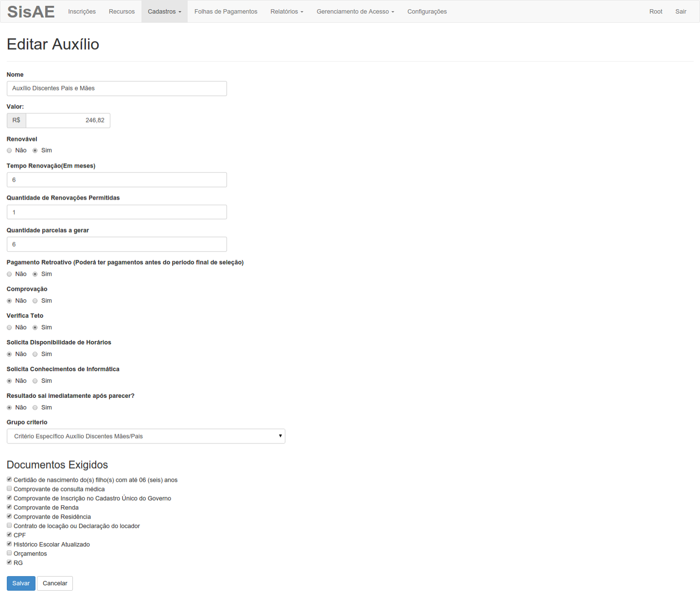
Task: Expand Gerenciamento de Acesso menu
Action: click(355, 12)
